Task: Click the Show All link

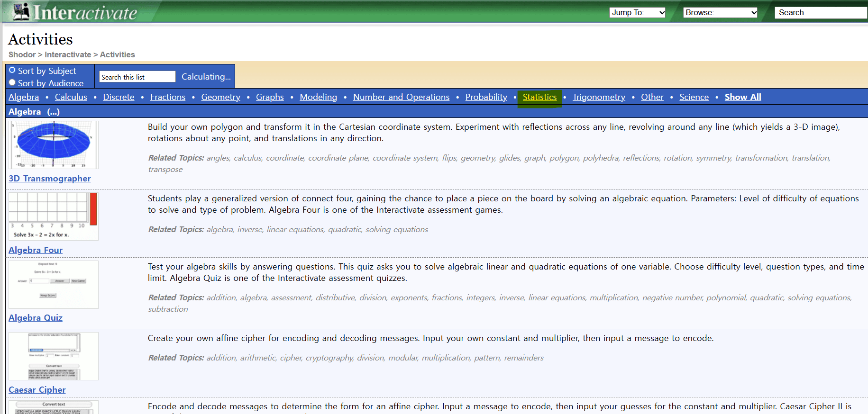Action: pos(742,97)
